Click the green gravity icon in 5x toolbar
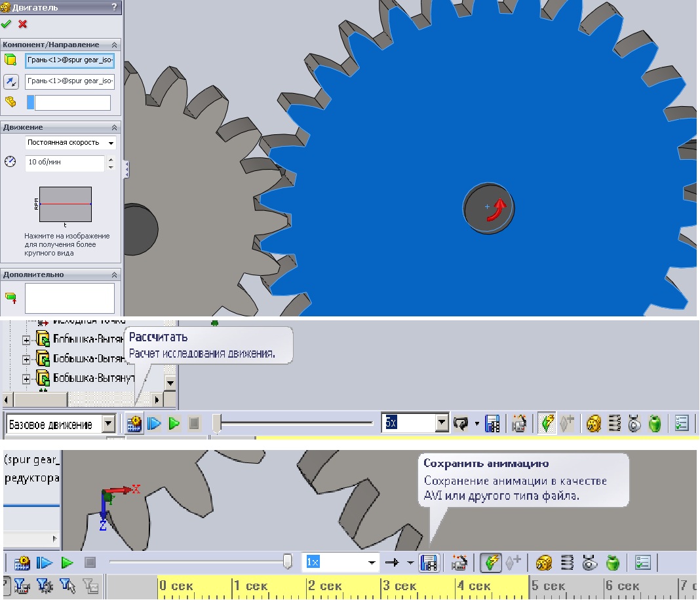This screenshot has width=700, height=600. (x=655, y=424)
